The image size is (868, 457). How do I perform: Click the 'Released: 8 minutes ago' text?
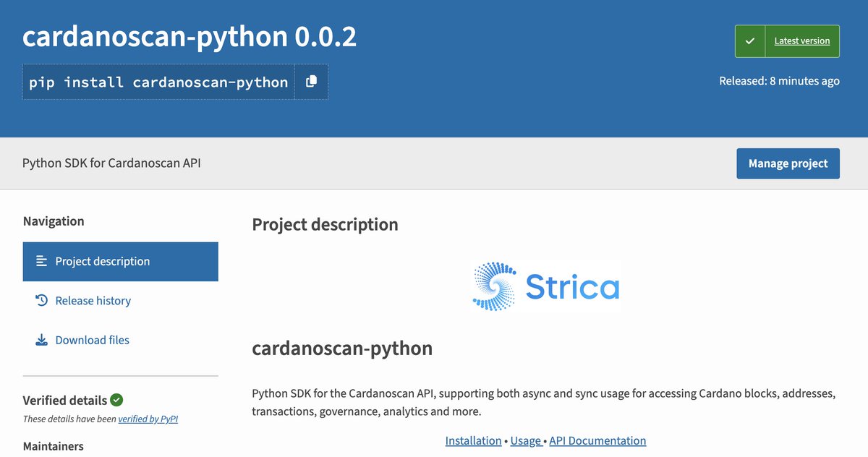click(x=779, y=81)
